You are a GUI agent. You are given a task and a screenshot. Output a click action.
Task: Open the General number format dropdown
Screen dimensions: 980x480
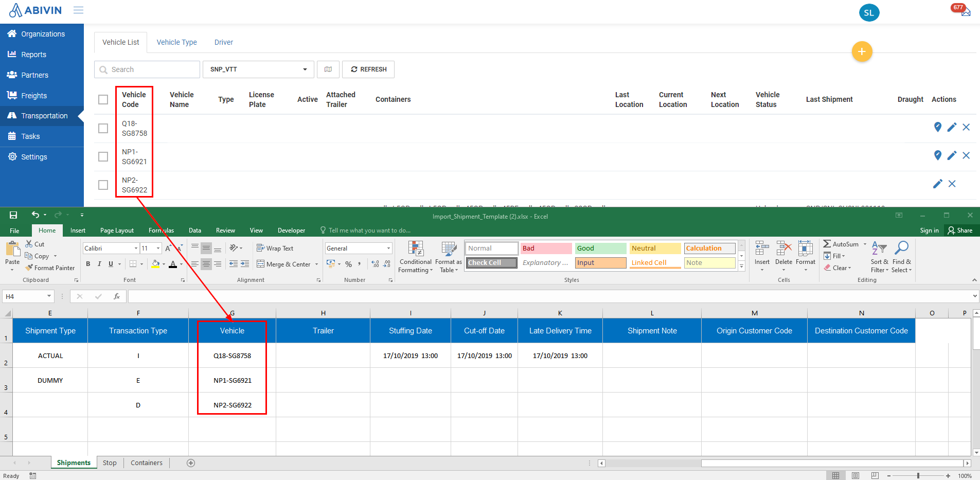click(388, 248)
